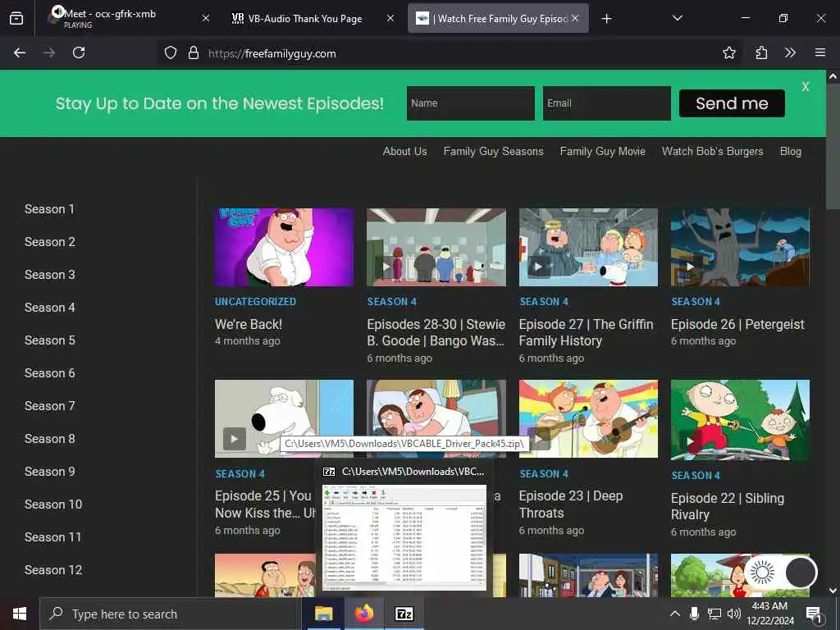The image size is (840, 630).
Task: Play Episode 27 Griffin Family History thumbnail
Action: pos(588,248)
